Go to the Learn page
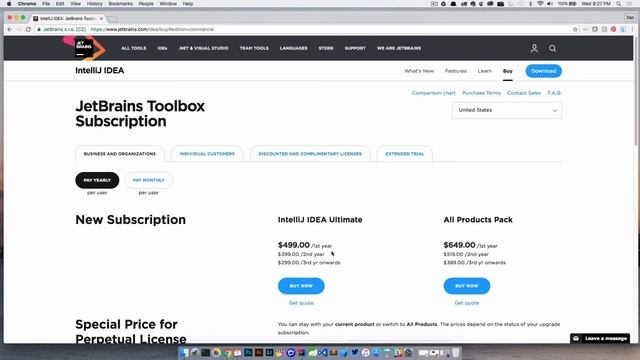Screen dimensions: 640x360 tap(484, 71)
